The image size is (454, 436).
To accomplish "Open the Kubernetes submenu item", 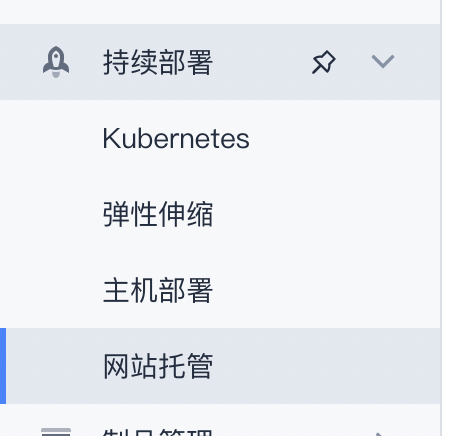I will tap(176, 138).
